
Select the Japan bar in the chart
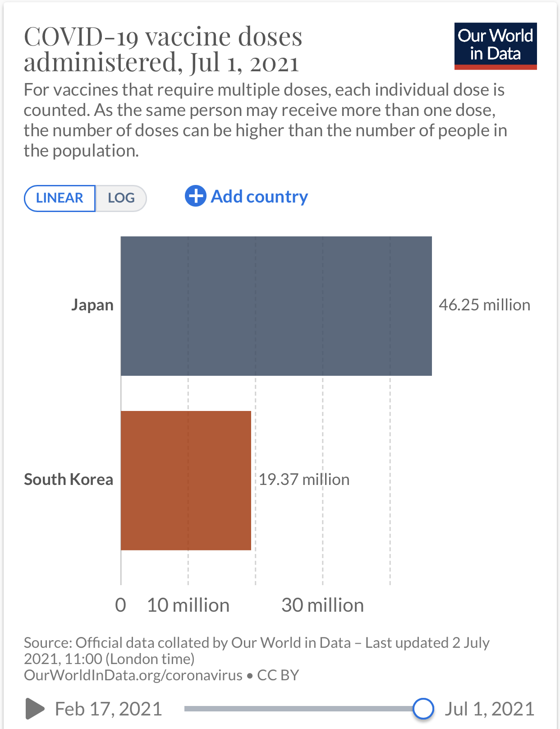276,306
